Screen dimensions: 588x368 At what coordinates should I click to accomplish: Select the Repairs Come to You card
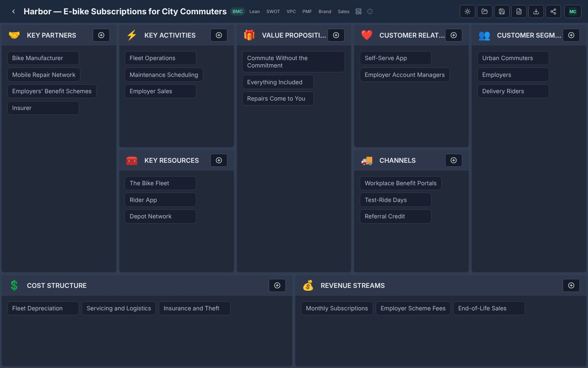[x=278, y=99]
